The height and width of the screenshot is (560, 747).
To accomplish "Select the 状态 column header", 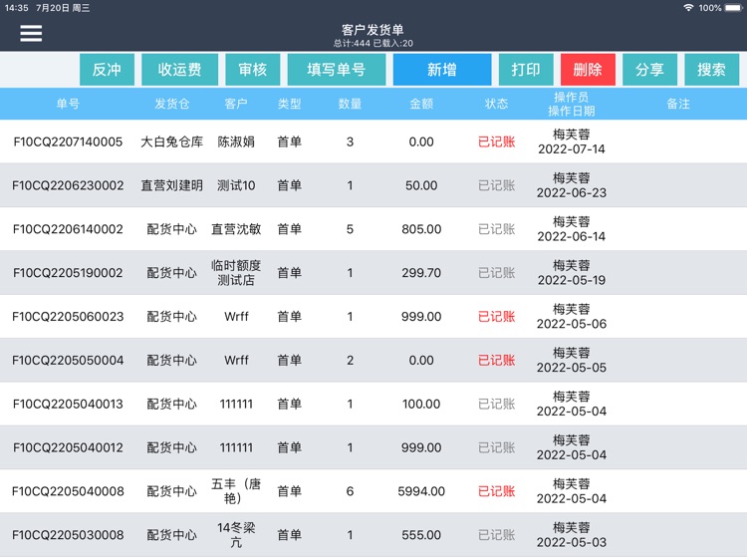I will pyautogui.click(x=496, y=104).
